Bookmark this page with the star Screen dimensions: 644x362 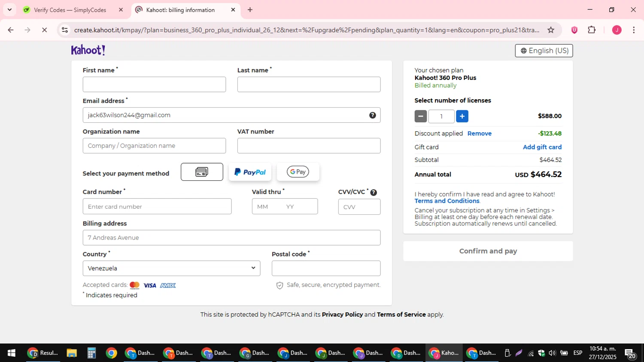tap(551, 30)
